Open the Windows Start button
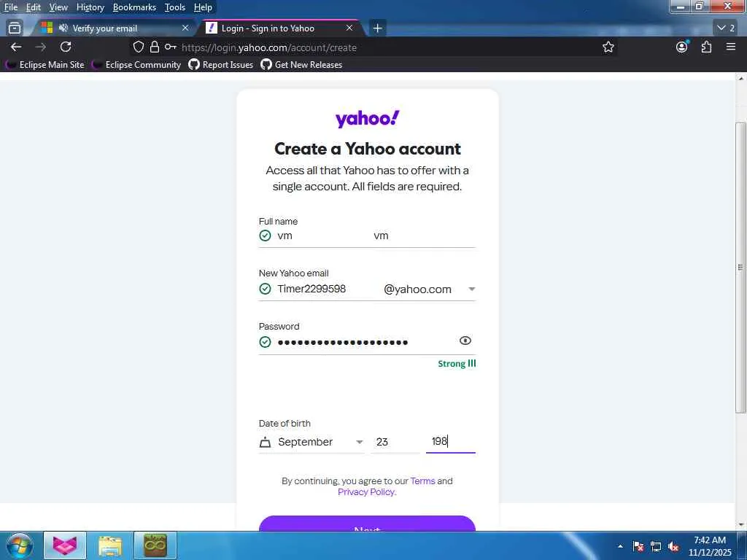This screenshot has height=560, width=747. click(20, 545)
